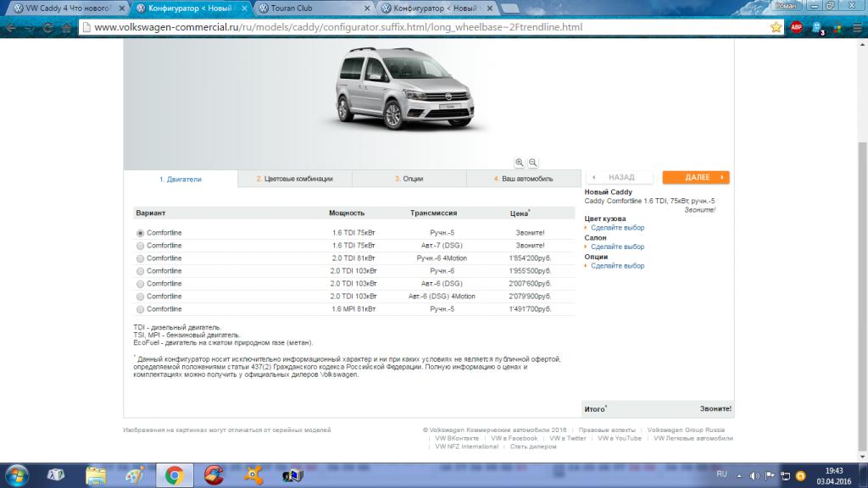
Task: Open the 'Правовые аспекты' footer link
Action: click(x=607, y=430)
